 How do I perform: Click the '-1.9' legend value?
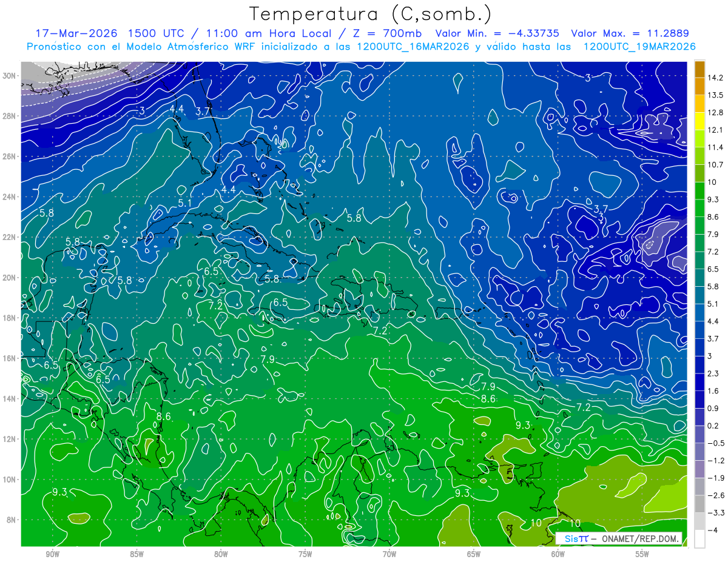[715, 478]
